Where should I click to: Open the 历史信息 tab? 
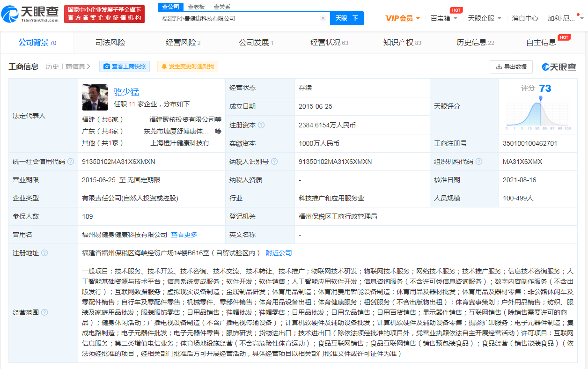coord(475,43)
